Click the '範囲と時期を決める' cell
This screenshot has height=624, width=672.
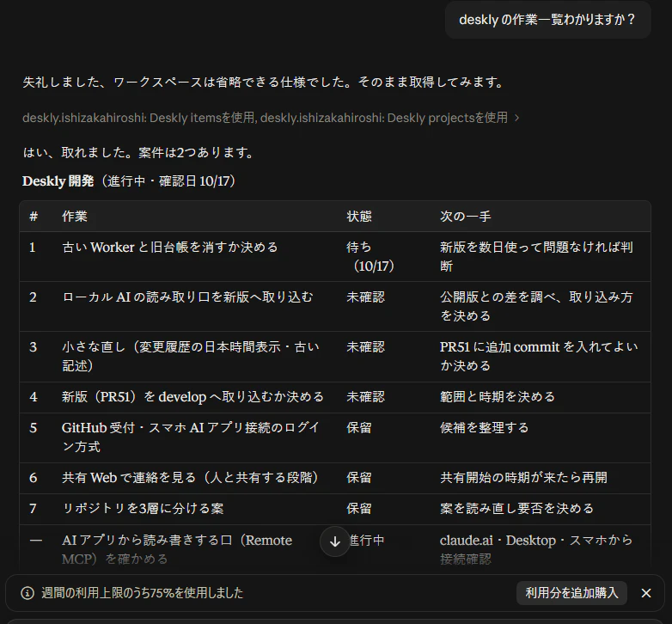click(x=498, y=397)
